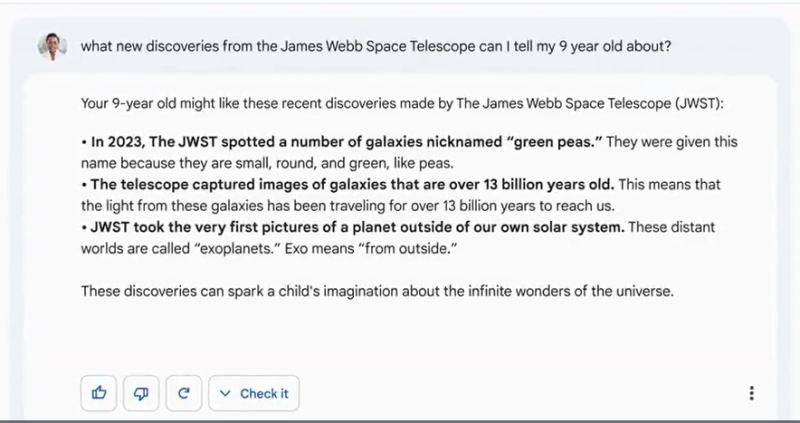Regenerate the response with circular arrow
Viewport: 800px width, 423px height.
[x=184, y=393]
